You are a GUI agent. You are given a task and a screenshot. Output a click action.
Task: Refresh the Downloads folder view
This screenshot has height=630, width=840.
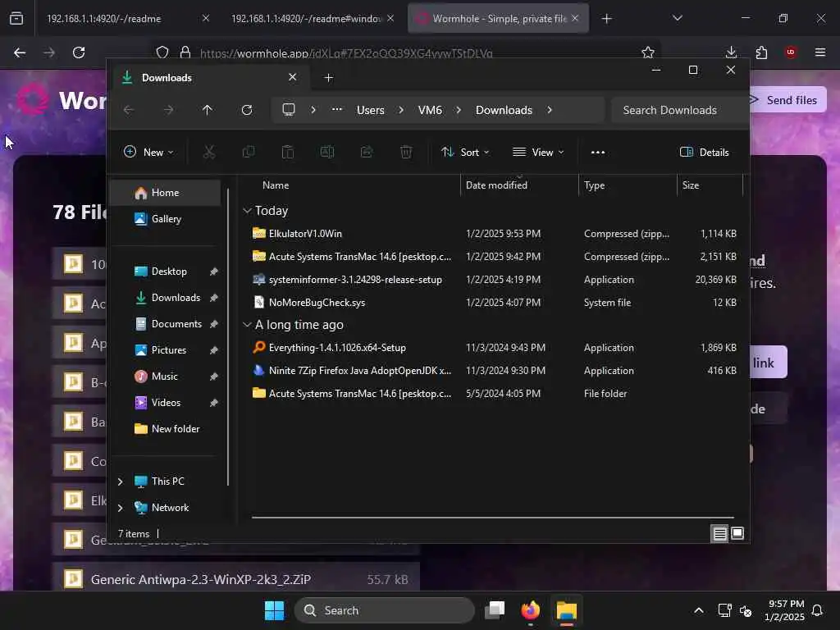point(247,110)
